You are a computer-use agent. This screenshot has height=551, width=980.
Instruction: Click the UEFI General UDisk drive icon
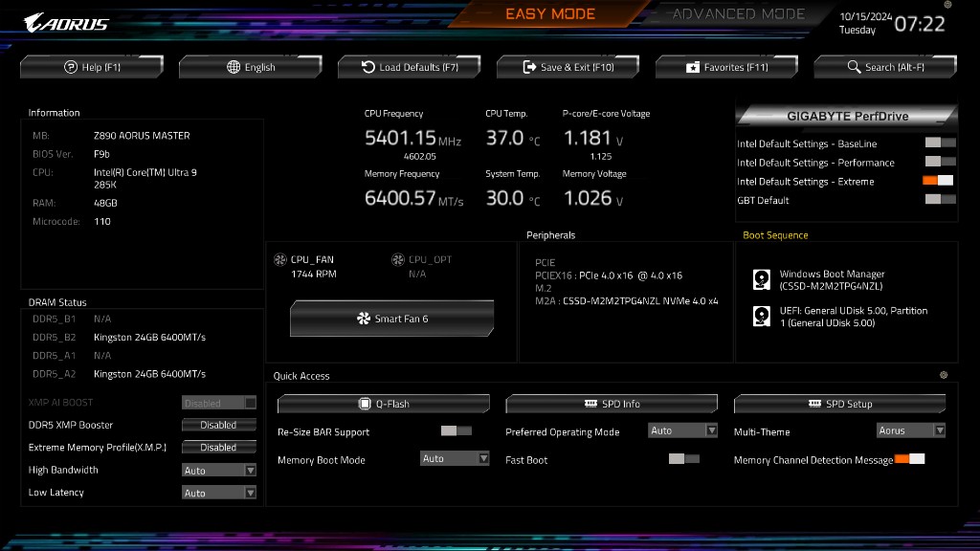tap(761, 316)
